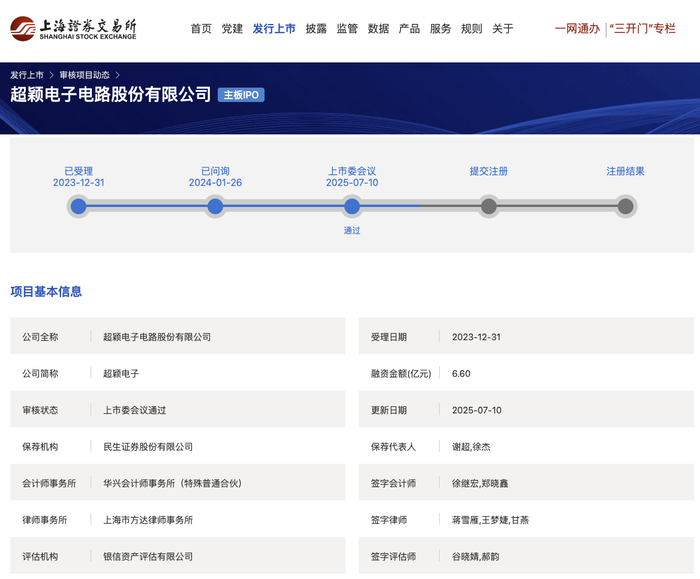Image resolution: width=700 pixels, height=579 pixels.
Task: Select the 更新日期 value 2025-07-10
Action: [x=476, y=410]
